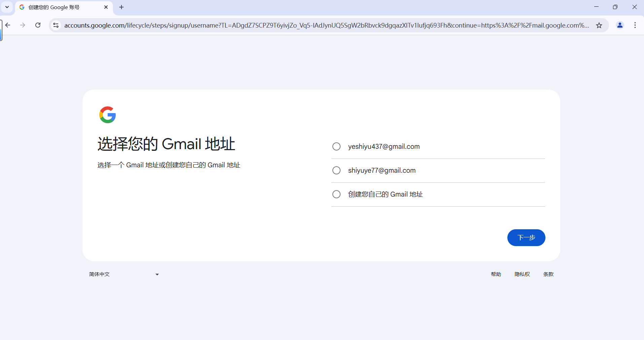644x340 pixels.
Task: Open the 条款 link
Action: [548, 274]
